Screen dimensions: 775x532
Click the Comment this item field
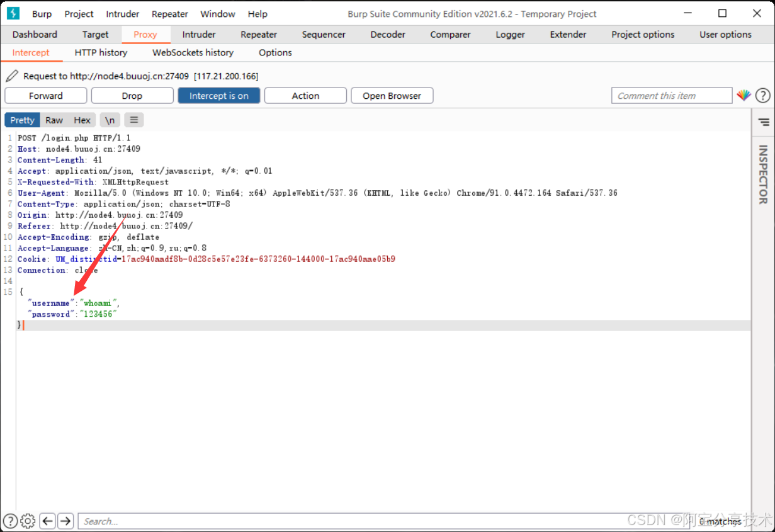672,96
